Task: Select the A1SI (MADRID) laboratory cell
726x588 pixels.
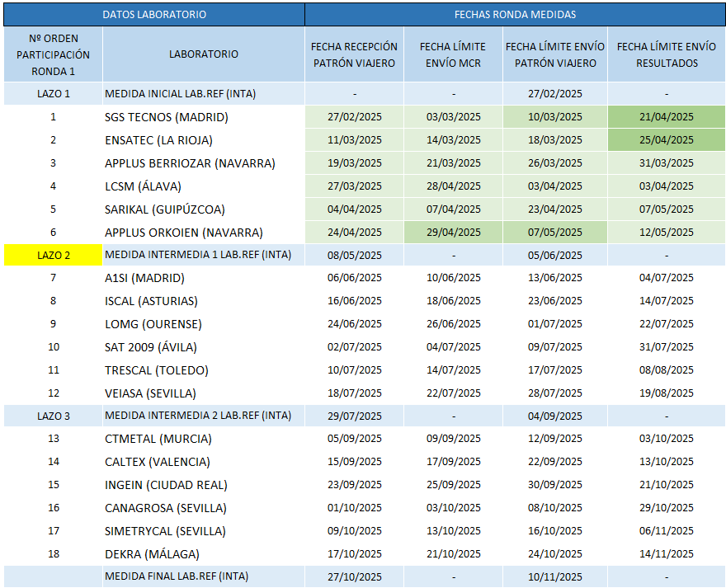Action: [x=204, y=278]
